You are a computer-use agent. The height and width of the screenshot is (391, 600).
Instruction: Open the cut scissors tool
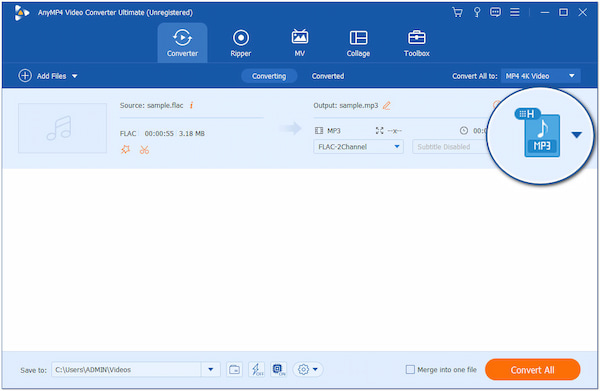pos(144,150)
